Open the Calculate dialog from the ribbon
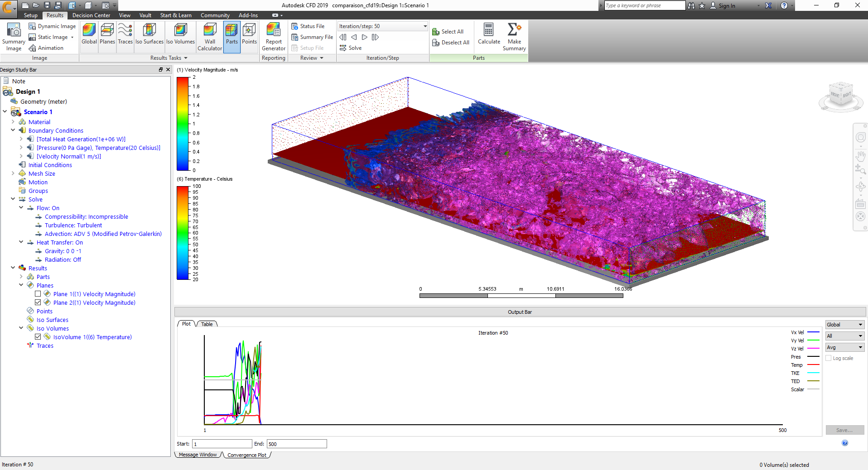The image size is (868, 470). (x=488, y=36)
